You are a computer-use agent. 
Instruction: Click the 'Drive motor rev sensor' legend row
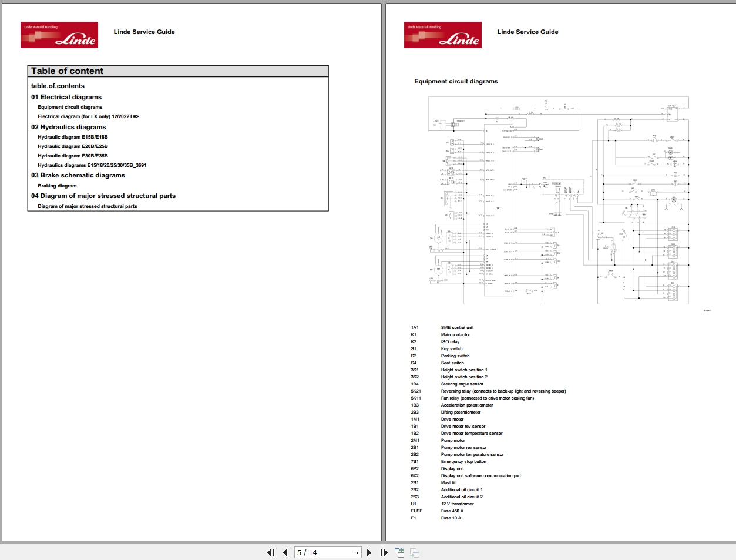(x=448, y=427)
